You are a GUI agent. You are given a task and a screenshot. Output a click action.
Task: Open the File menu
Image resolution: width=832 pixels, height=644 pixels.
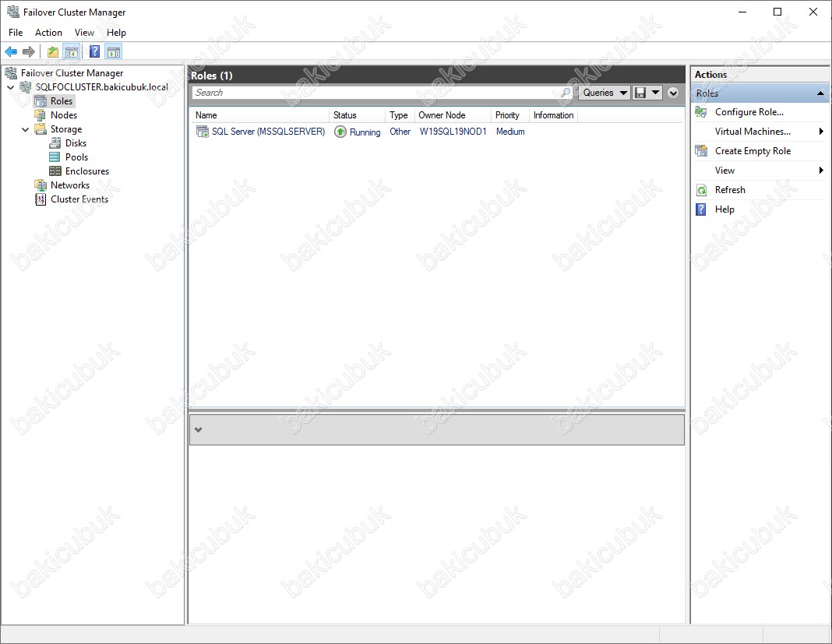(16, 33)
